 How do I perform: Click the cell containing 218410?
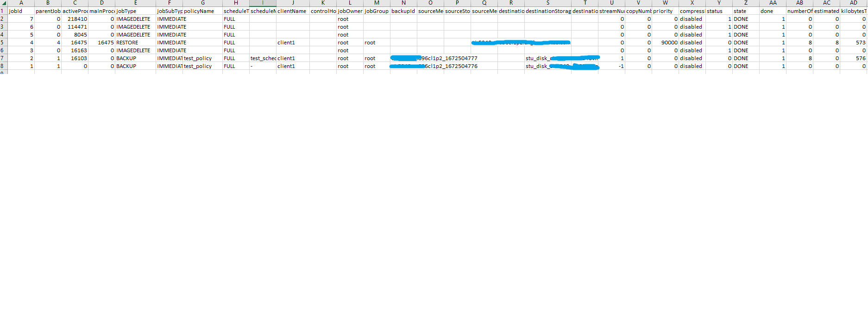75,19
